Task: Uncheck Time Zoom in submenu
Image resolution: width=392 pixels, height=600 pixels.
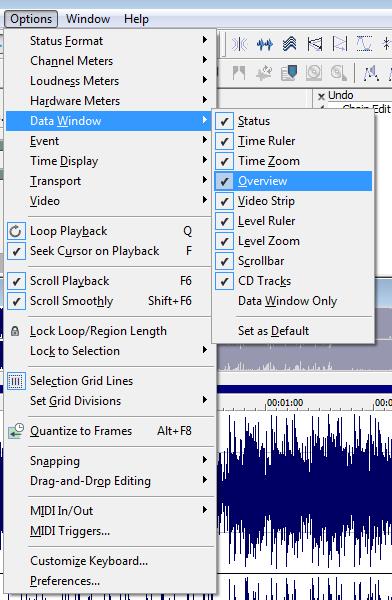Action: (293, 161)
